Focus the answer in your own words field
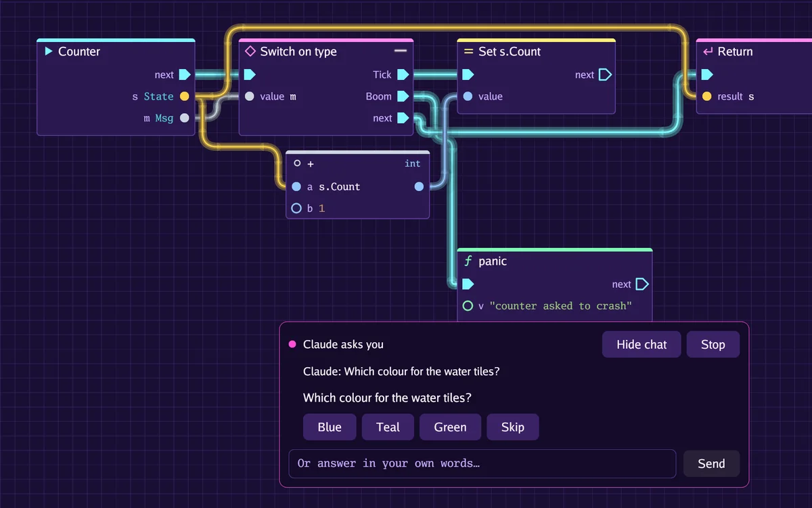Viewport: 812px width, 508px height. click(482, 463)
